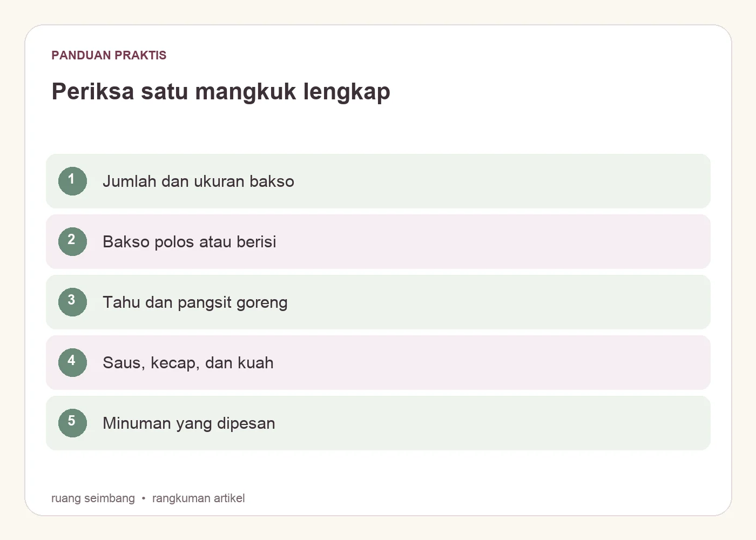Click the number 4 badge
Image resolution: width=756 pixels, height=540 pixels.
[72, 362]
